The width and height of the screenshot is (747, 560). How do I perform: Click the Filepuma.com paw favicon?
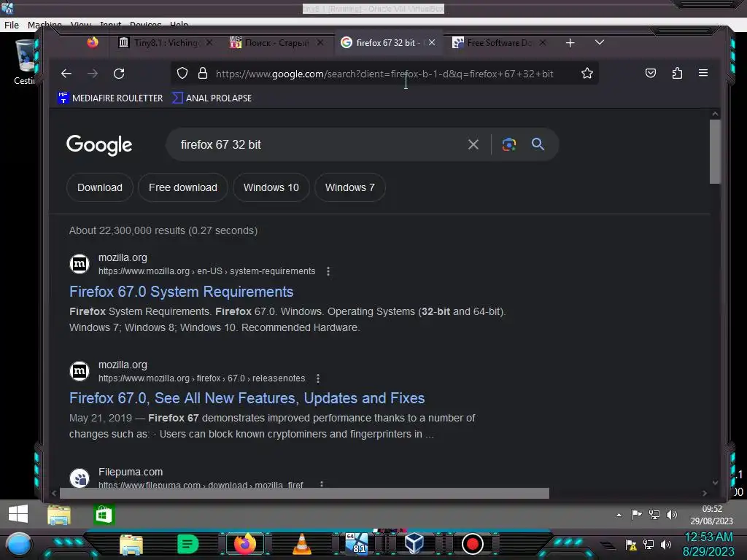tap(80, 478)
